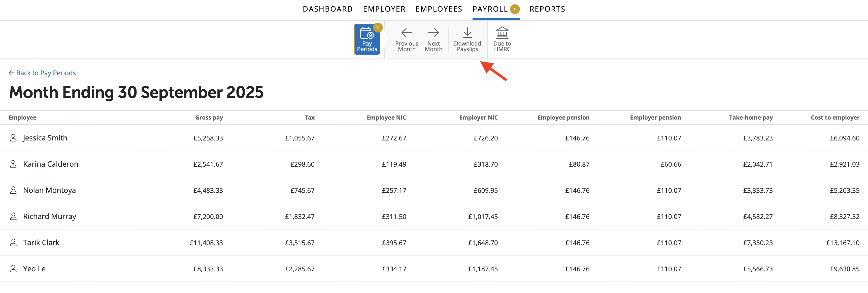The image size is (868, 293).
Task: Click person icon beside Karina Calderon
Action: tap(13, 164)
